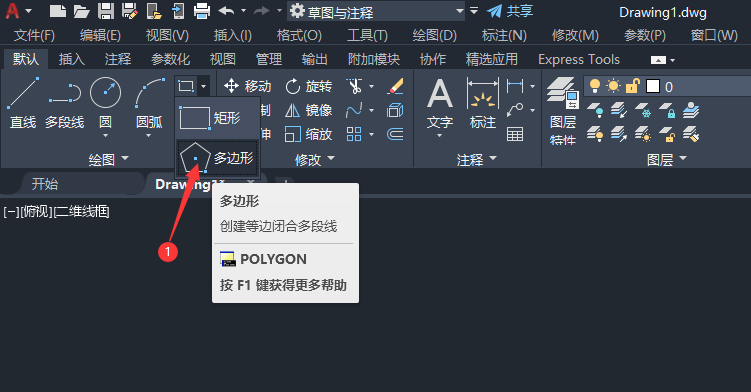Toggle layer 0 lock padlock icon
Viewport: 751px width, 392px height.
coord(632,86)
